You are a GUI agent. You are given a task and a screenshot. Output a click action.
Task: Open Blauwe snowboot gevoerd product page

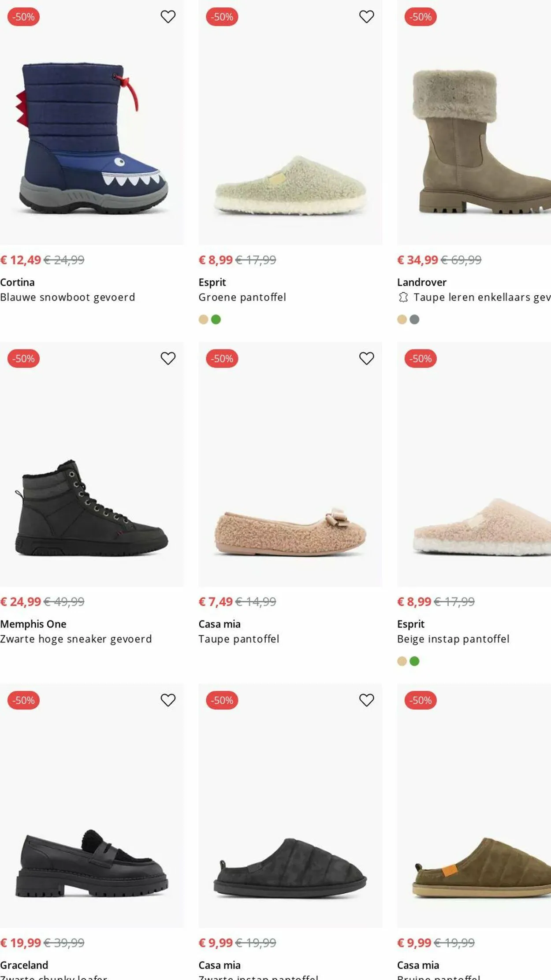[x=67, y=297]
